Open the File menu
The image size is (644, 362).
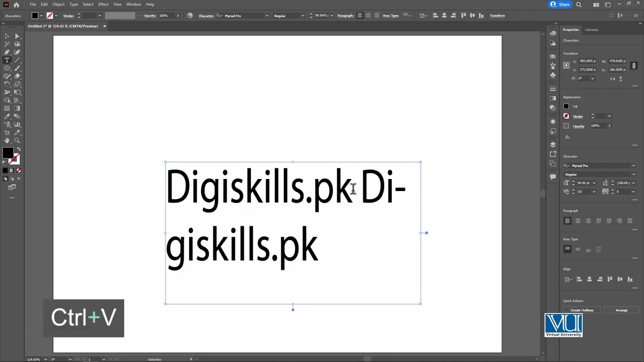pyautogui.click(x=33, y=5)
